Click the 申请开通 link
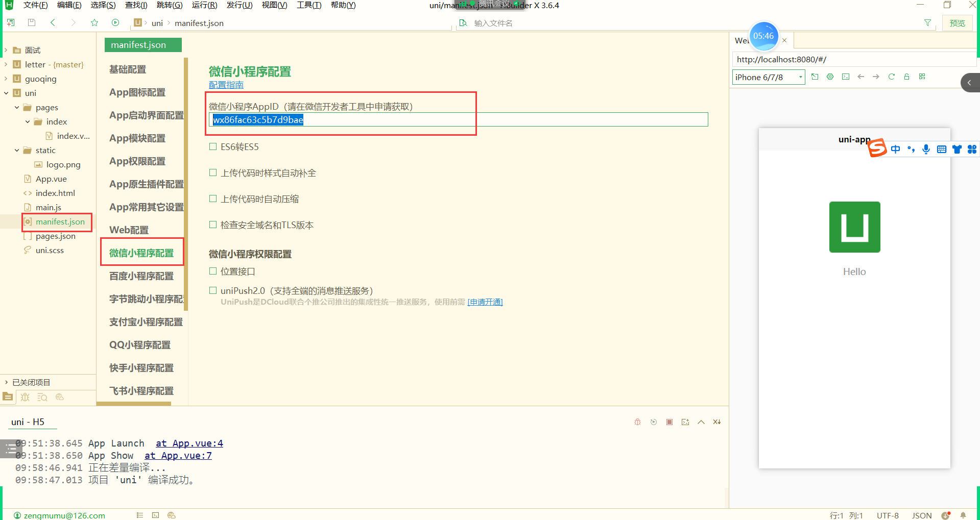Screen dimensions: 980x520 [x=485, y=302]
